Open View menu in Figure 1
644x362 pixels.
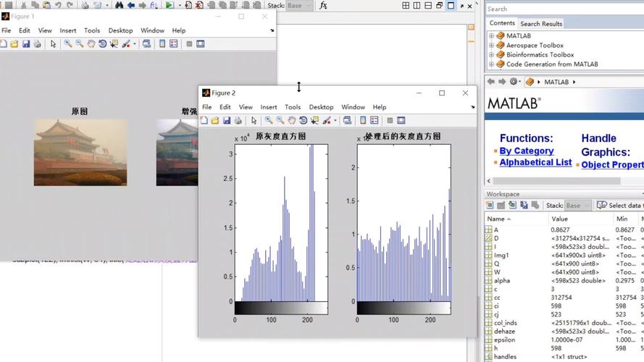[45, 30]
